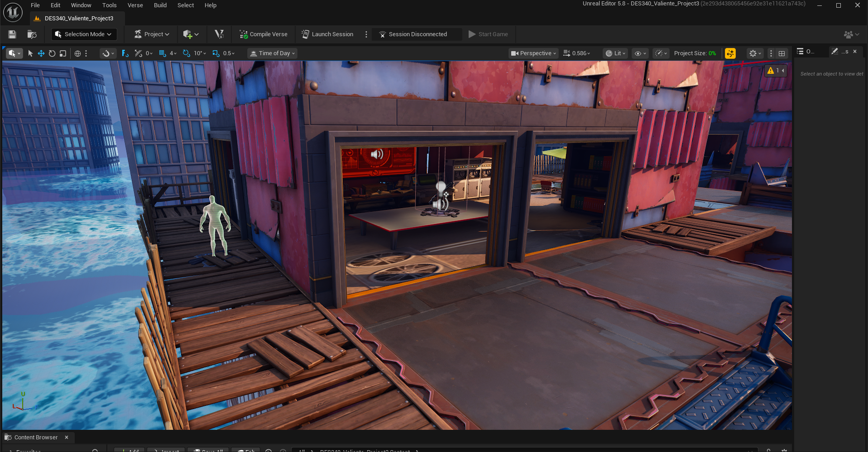Open the actor snap distance value 0 dropdown
The image size is (868, 452).
pos(149,53)
